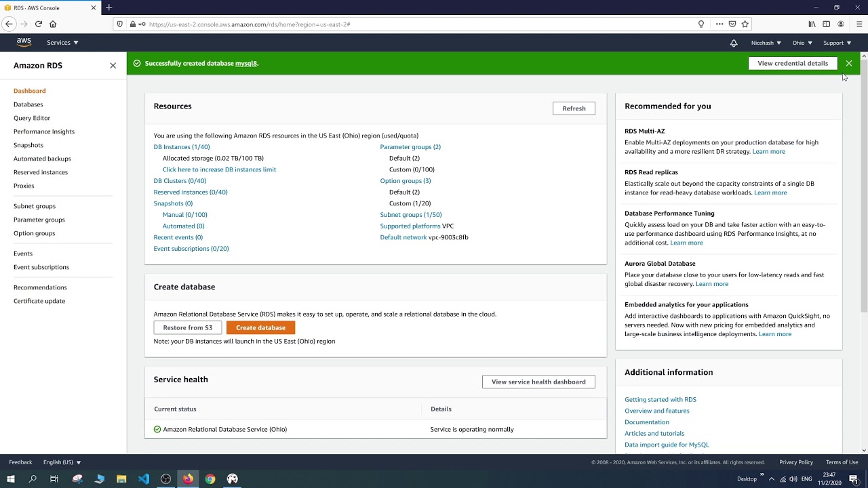Open Firefox library icon
This screenshot has width=868, height=488.
pyautogui.click(x=812, y=24)
